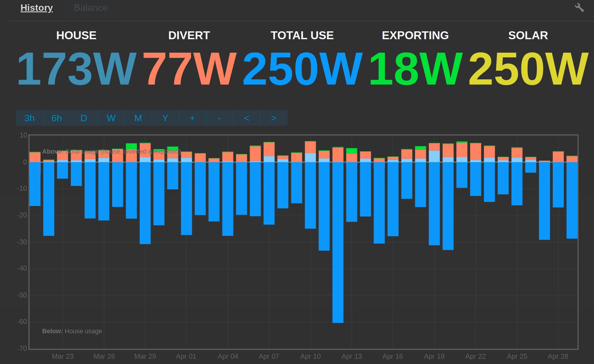The height and width of the screenshot is (364, 594).
Task: Navigate back with the < arrow
Action: click(246, 118)
